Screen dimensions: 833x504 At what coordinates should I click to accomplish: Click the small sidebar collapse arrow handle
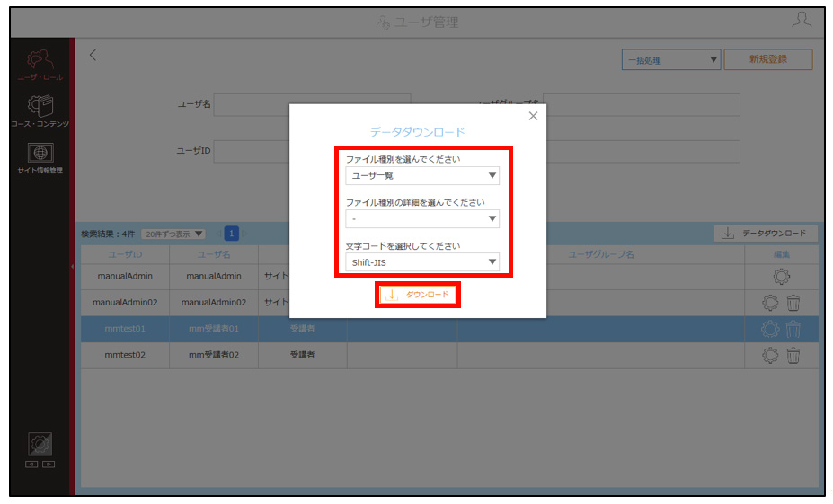pos(72,266)
